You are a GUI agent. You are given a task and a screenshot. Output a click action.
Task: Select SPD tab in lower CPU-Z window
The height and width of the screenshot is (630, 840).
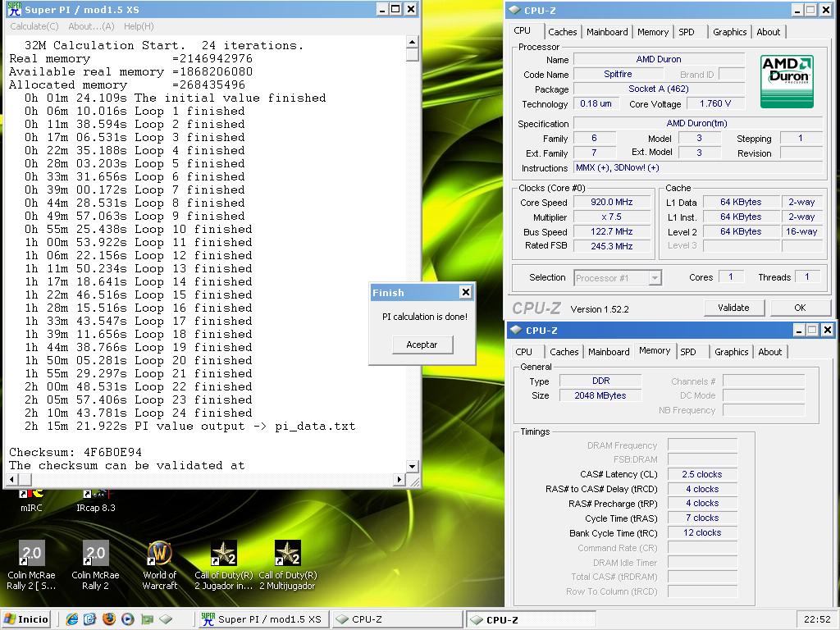(688, 352)
